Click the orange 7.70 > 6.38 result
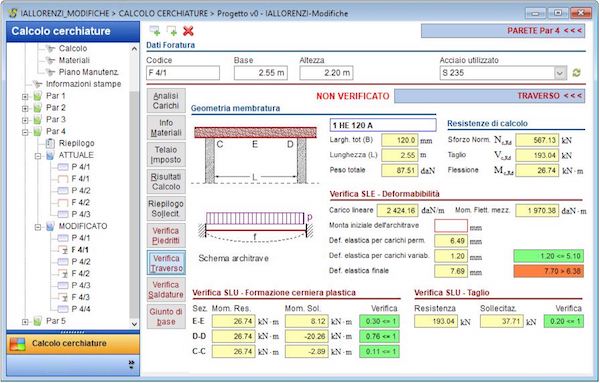The width and height of the screenshot is (600, 383). [x=548, y=271]
